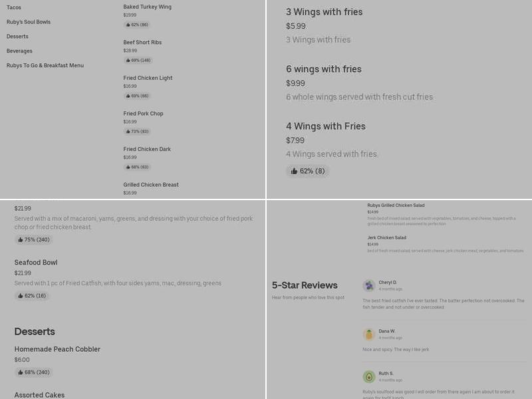Go to Beverages in the sidebar menu

pyautogui.click(x=19, y=51)
